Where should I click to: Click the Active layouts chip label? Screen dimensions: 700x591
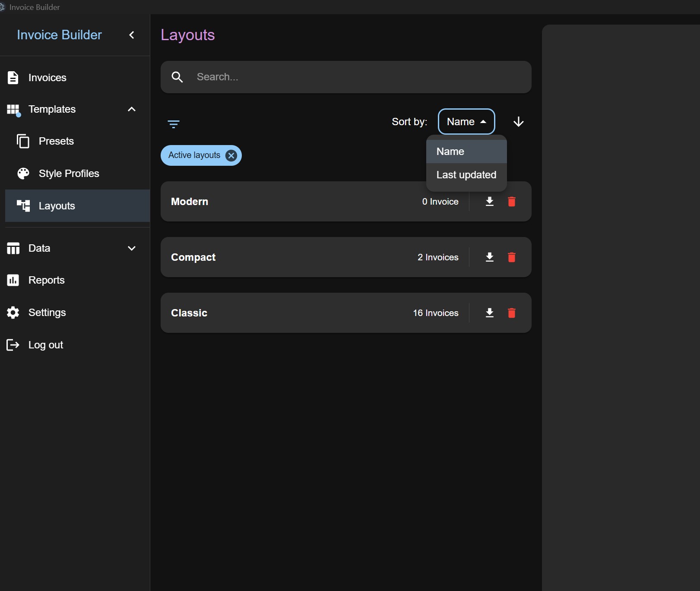click(x=194, y=155)
